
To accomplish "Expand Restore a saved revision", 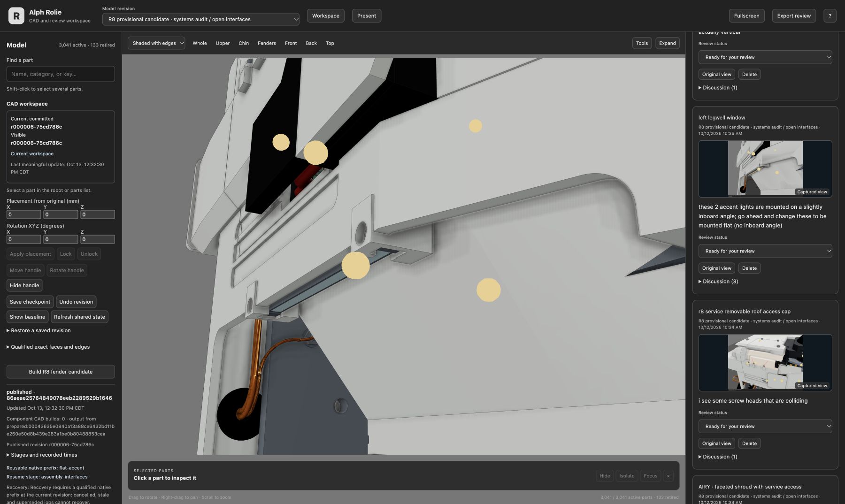I will [x=38, y=330].
